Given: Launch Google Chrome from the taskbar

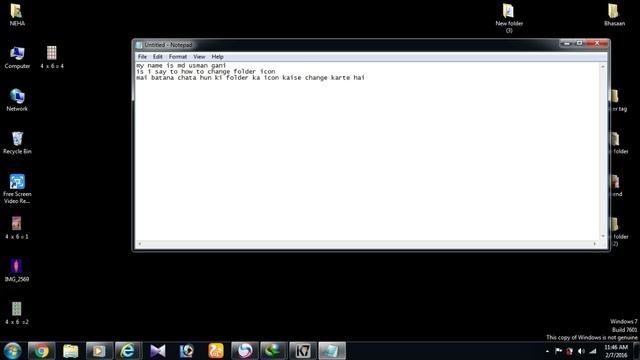Looking at the screenshot, I should point(41,351).
